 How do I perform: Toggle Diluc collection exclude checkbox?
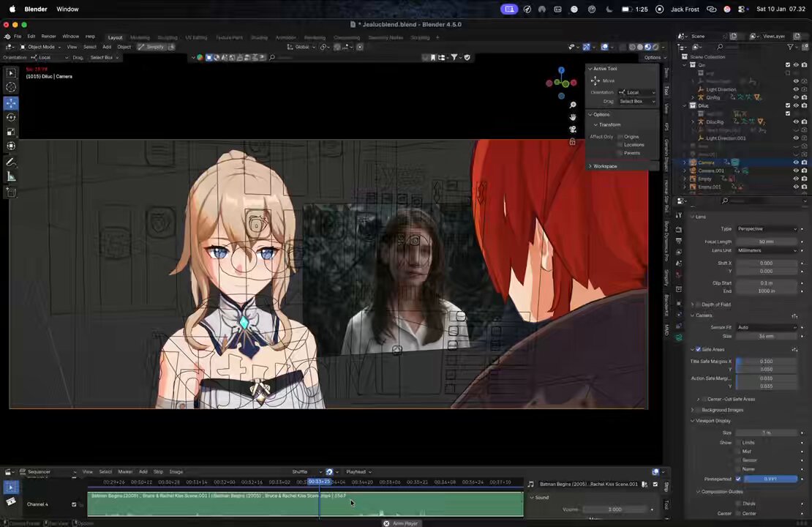(x=788, y=105)
